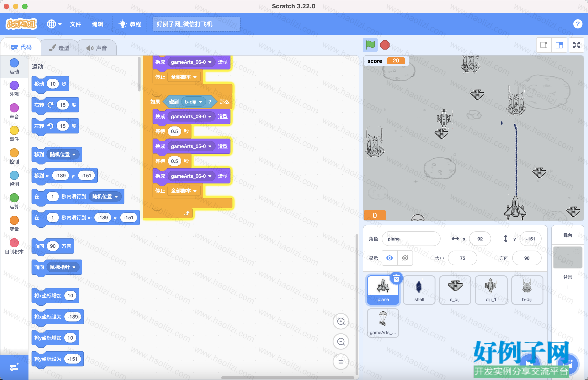Click the workspace horizontal scrollbar
Viewport: 588px width, 380px height.
click(x=288, y=378)
